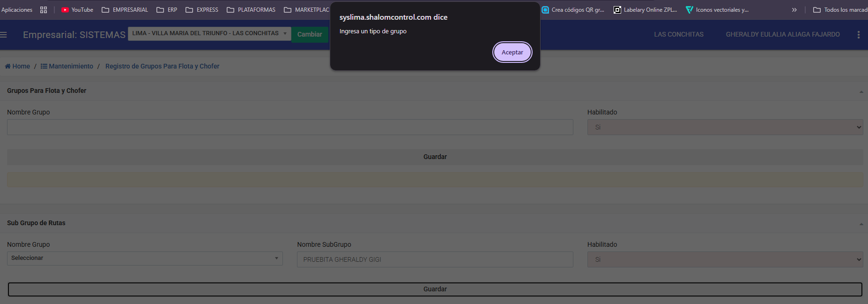868x304 pixels.
Task: Open the Iconos vectoriales bookmark
Action: pos(717,10)
